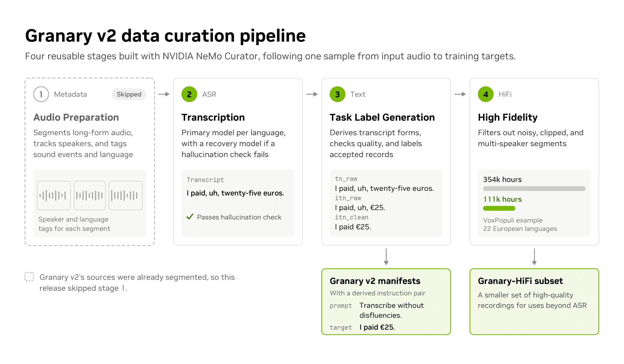Click the tn_raw label
The width and height of the screenshot is (624, 364).
tap(346, 179)
